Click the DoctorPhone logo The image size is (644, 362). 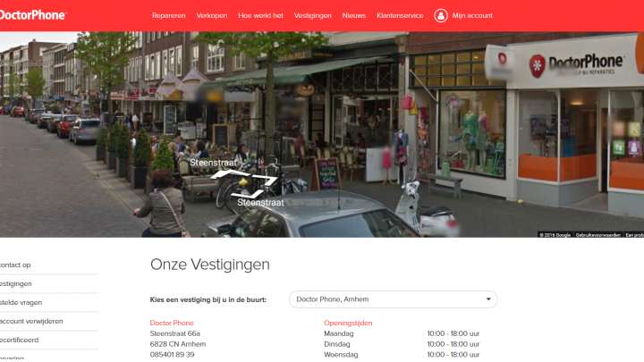[33, 15]
